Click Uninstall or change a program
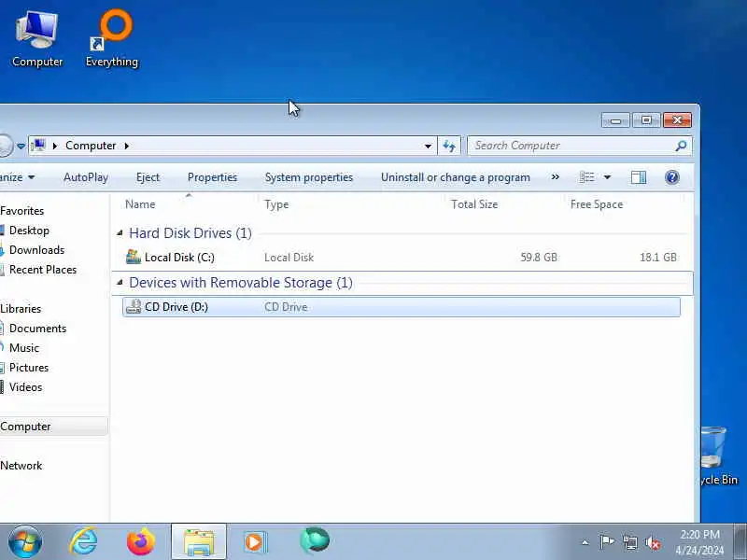The width and height of the screenshot is (747, 560). tap(455, 177)
